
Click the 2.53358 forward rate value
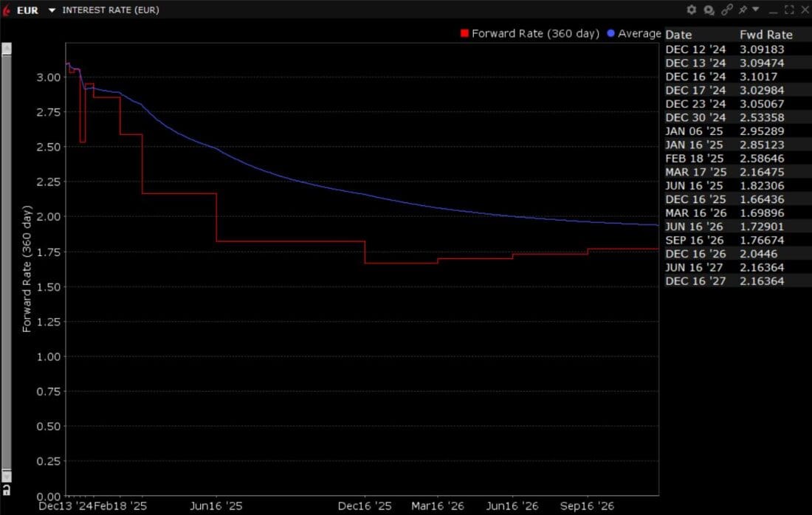[x=762, y=117]
